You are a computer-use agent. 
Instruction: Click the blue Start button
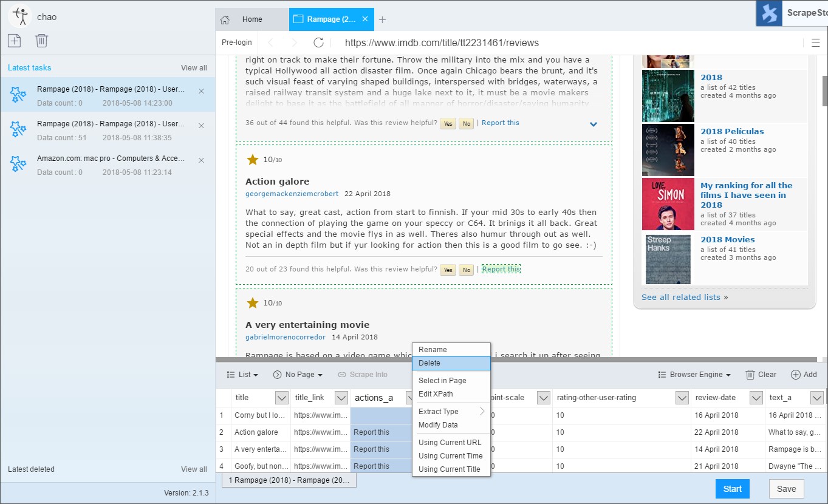732,489
